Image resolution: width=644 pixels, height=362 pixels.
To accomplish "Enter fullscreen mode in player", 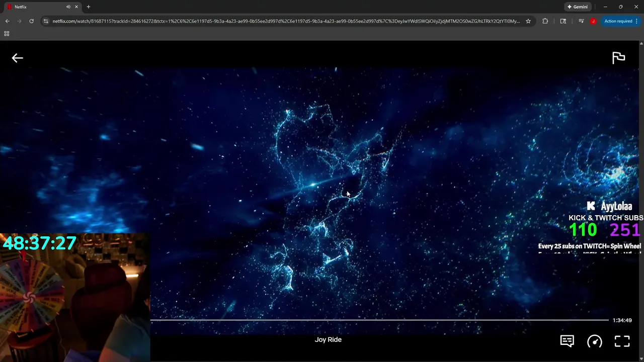I will click(622, 341).
